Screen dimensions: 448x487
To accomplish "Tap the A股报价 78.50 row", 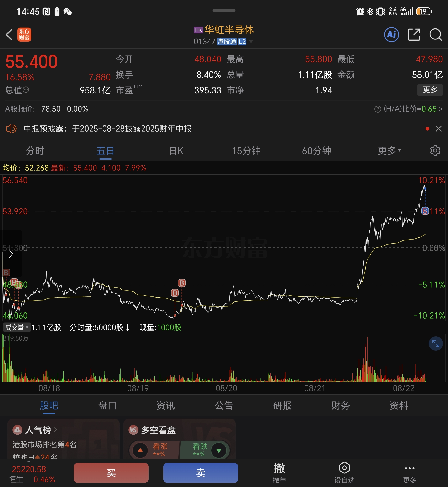I will [x=47, y=109].
